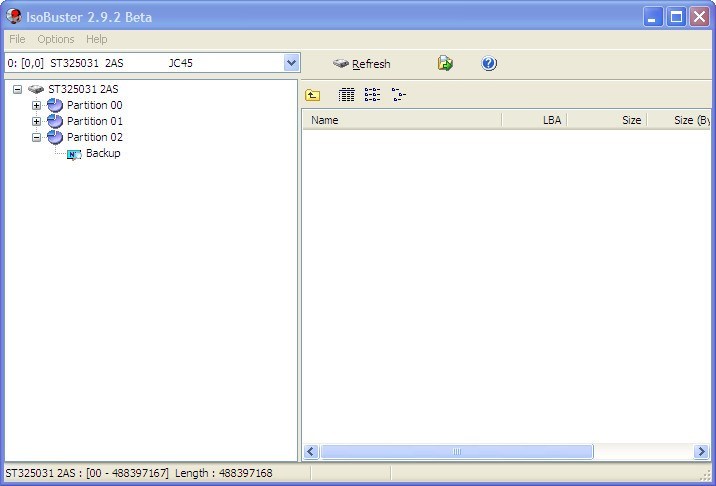716x486 pixels.
Task: Minimize the IsoBuster window
Action: coord(653,17)
